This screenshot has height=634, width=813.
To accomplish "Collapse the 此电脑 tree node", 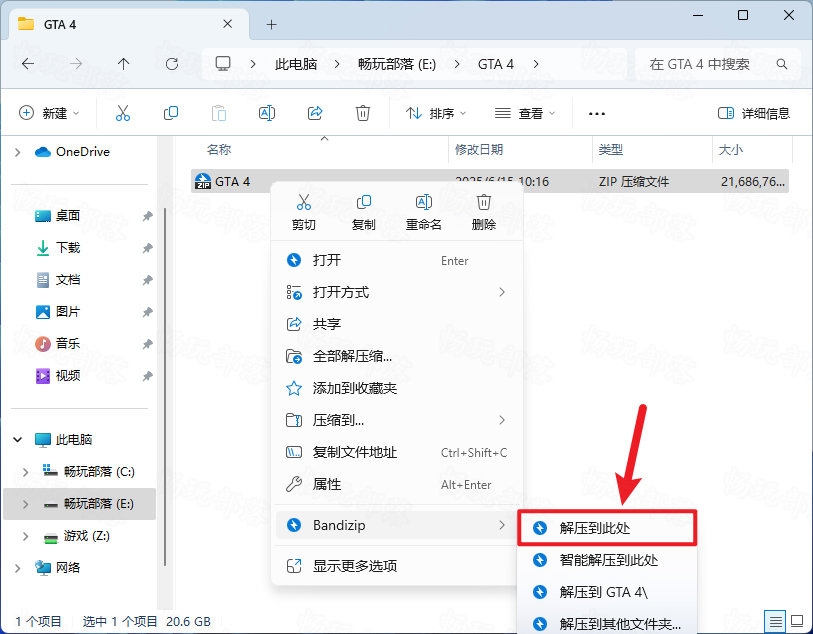I will click(x=18, y=440).
